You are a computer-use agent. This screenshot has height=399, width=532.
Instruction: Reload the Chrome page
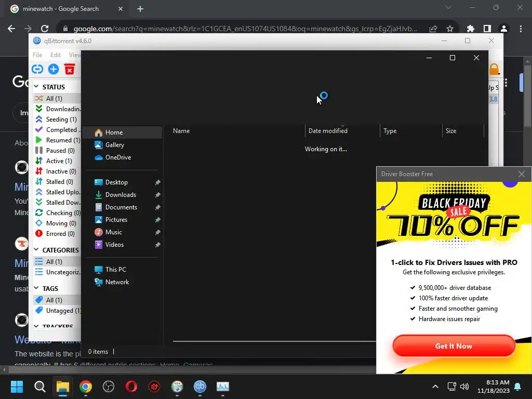click(x=45, y=29)
